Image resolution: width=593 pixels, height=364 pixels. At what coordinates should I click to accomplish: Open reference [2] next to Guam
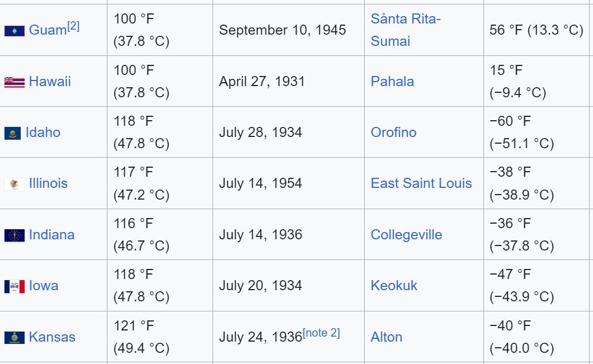(x=73, y=26)
